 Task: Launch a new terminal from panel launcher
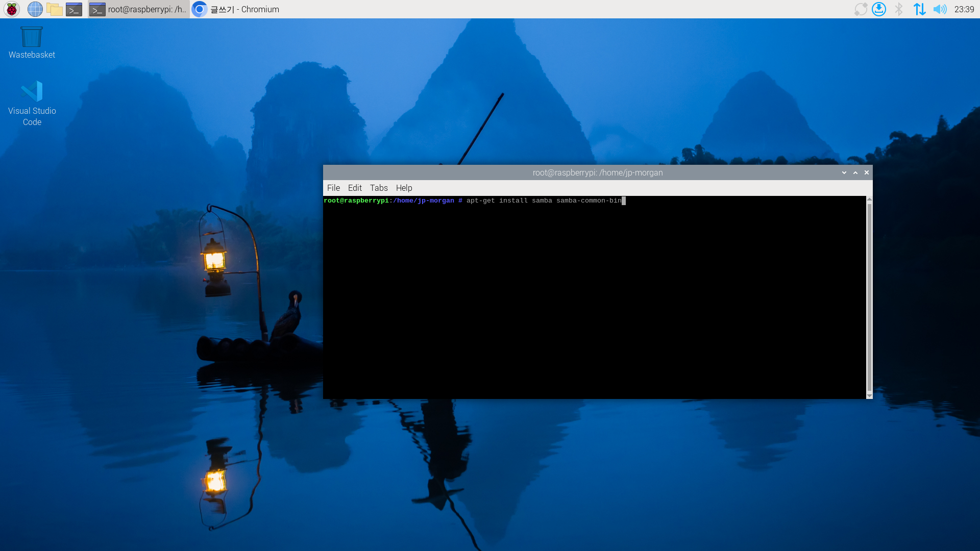(74, 9)
